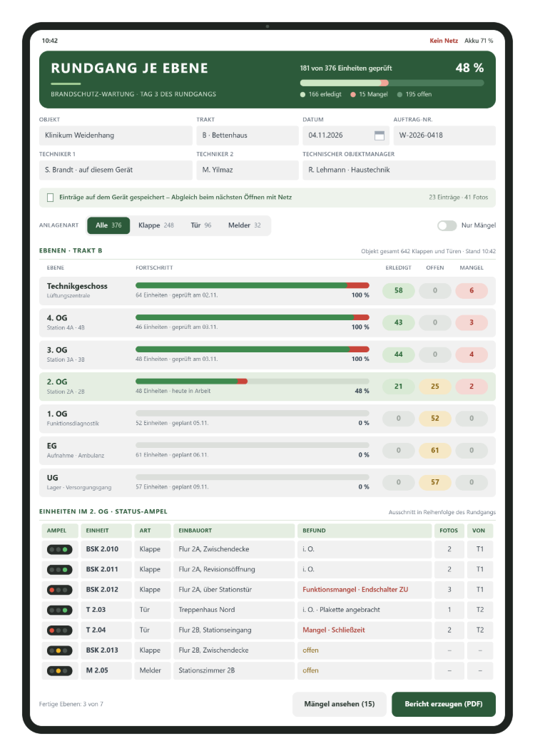The height and width of the screenshot is (756, 535).
Task: Click '23 Einträge · 41 Fotos' counter
Action: [458, 197]
